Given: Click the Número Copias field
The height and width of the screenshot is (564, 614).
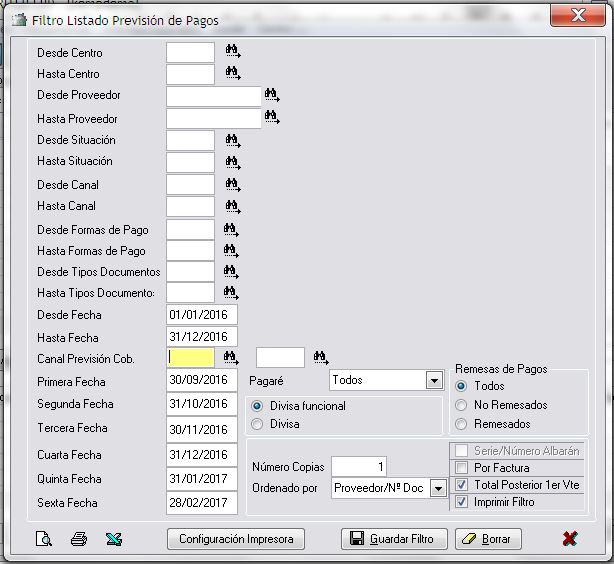Looking at the screenshot, I should [359, 466].
